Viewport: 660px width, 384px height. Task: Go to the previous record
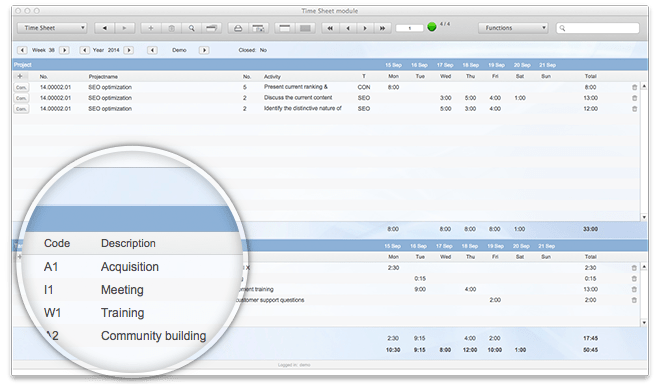pyautogui.click(x=348, y=28)
